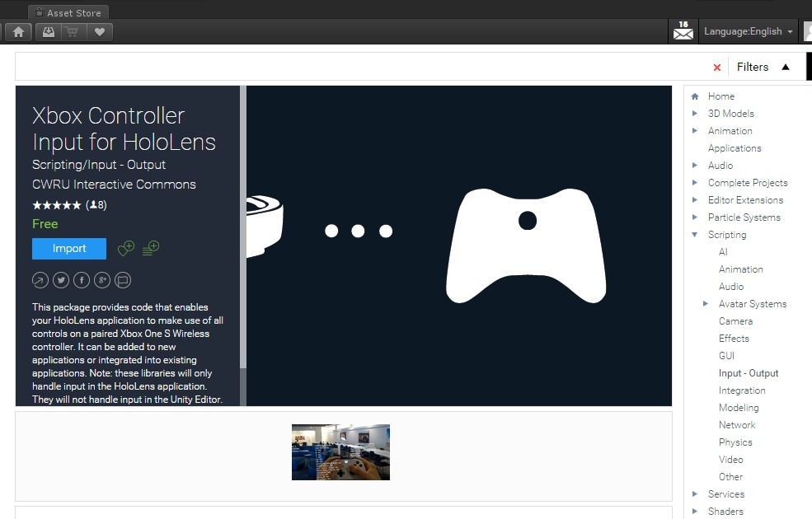812x519 pixels.
Task: Share the asset via link icon
Action: coord(40,280)
